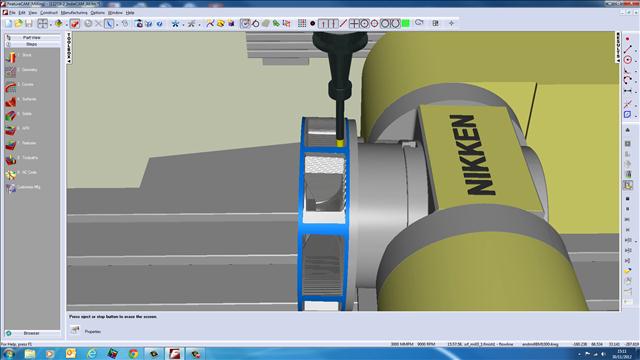
Task: Click the diagonal red line tool icon
Action: click(343, 23)
